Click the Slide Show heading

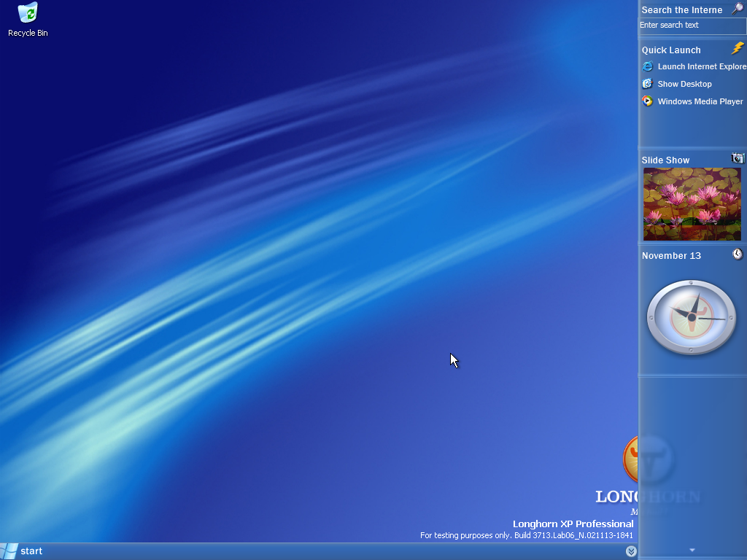point(665,160)
